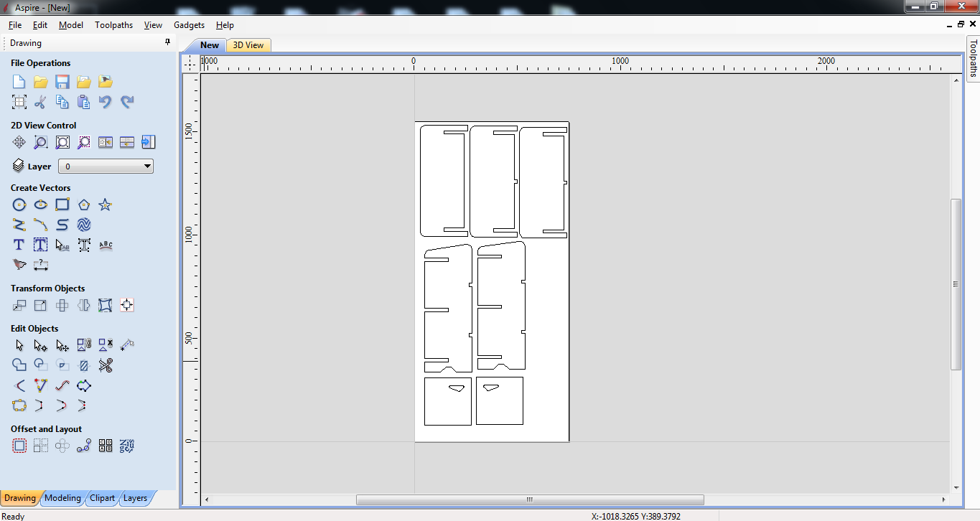The width and height of the screenshot is (980, 521).
Task: Open the Measure tool
Action: [127, 345]
